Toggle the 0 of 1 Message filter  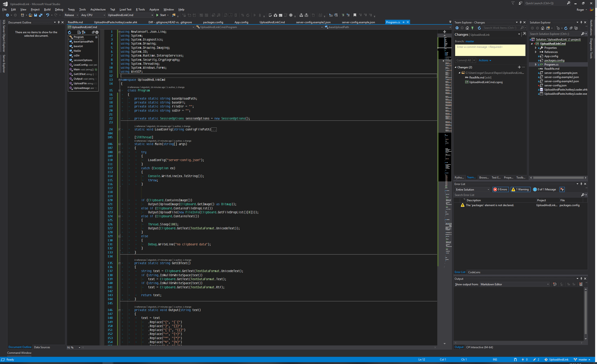pyautogui.click(x=544, y=189)
